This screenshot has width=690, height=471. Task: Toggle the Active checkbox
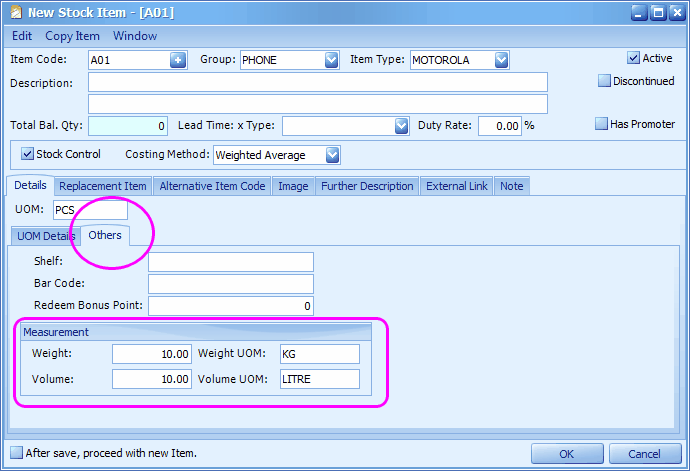[x=633, y=58]
